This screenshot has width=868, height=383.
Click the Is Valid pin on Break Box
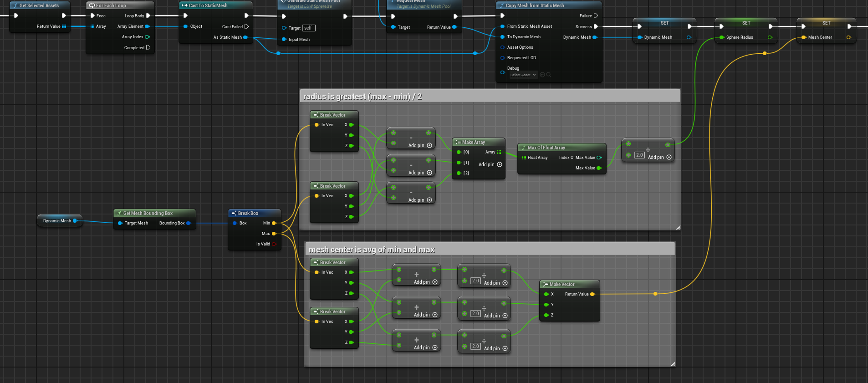[x=274, y=244]
